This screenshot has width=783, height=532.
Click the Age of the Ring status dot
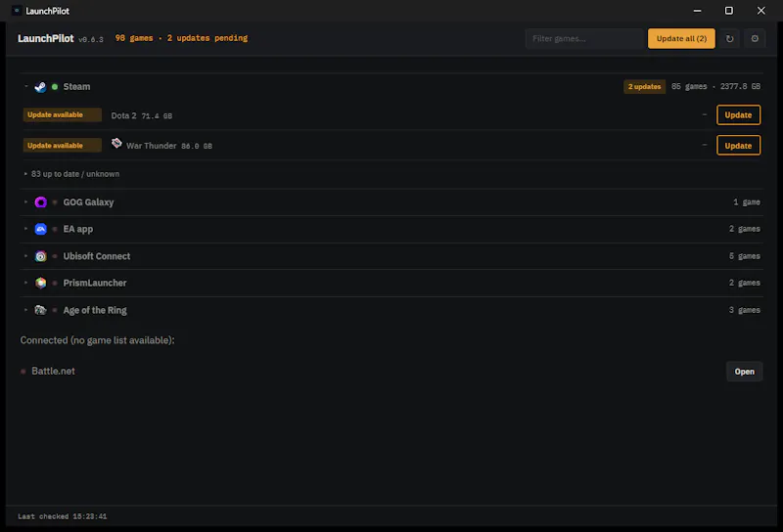tap(55, 310)
